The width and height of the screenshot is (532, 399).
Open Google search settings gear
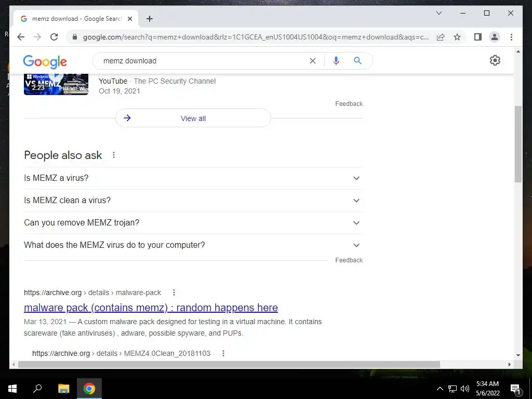(495, 60)
